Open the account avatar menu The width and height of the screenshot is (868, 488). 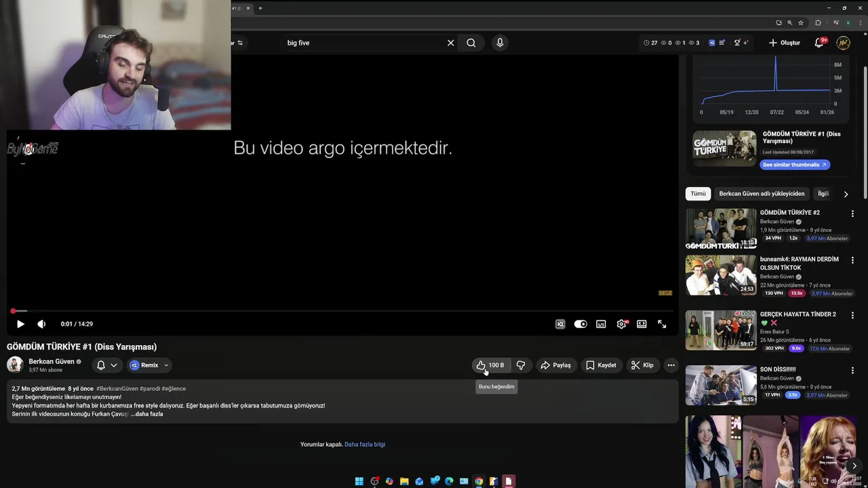[843, 43]
